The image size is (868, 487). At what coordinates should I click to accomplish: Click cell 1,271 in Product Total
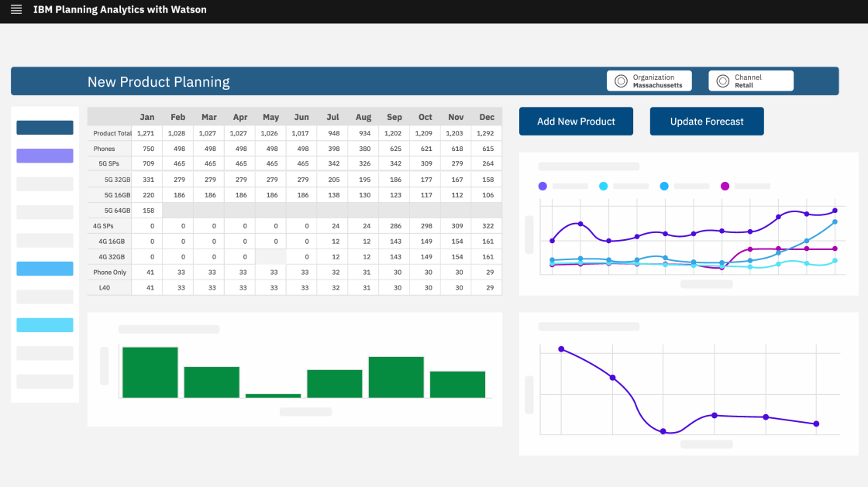point(146,133)
